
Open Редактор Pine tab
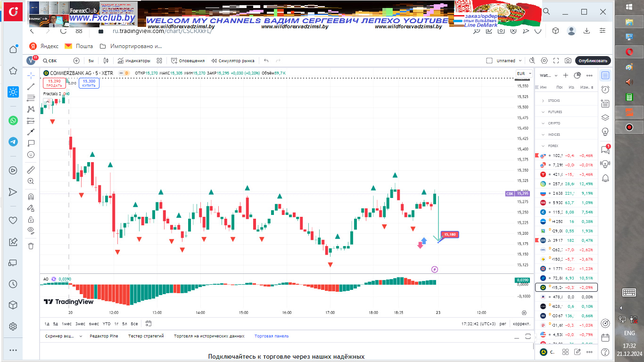pyautogui.click(x=104, y=336)
